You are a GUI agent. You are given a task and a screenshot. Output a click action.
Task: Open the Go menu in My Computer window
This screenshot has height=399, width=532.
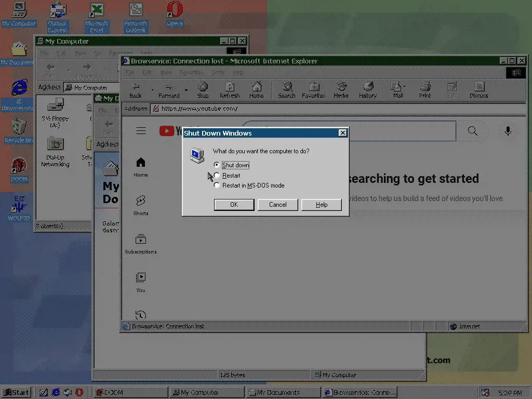(x=97, y=53)
